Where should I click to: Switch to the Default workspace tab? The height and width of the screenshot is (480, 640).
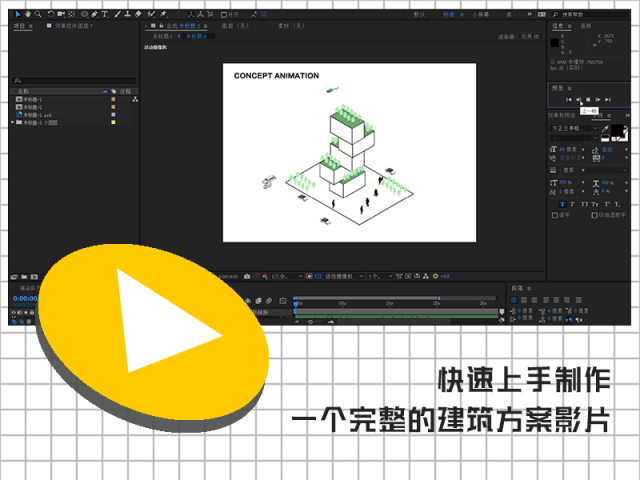(419, 14)
